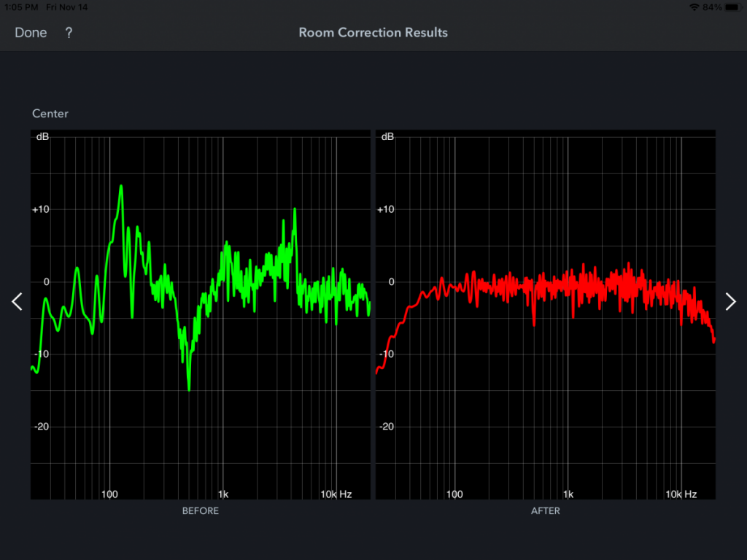Screen dimensions: 747x560
Task: Tap the Done button
Action: 31,33
